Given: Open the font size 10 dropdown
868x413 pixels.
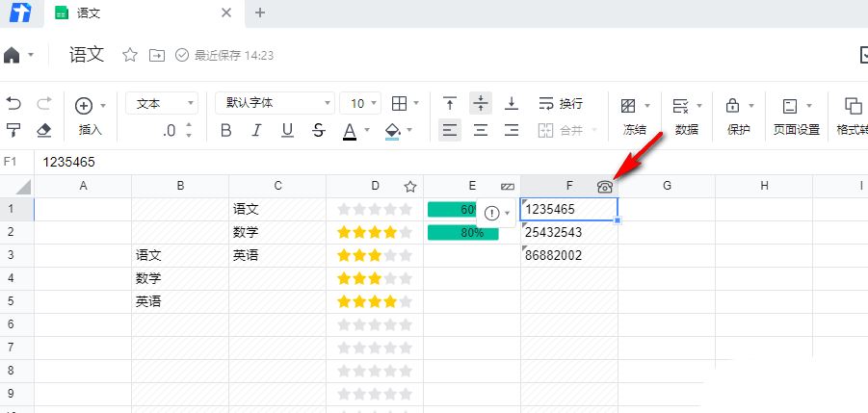Looking at the screenshot, I should [360, 103].
